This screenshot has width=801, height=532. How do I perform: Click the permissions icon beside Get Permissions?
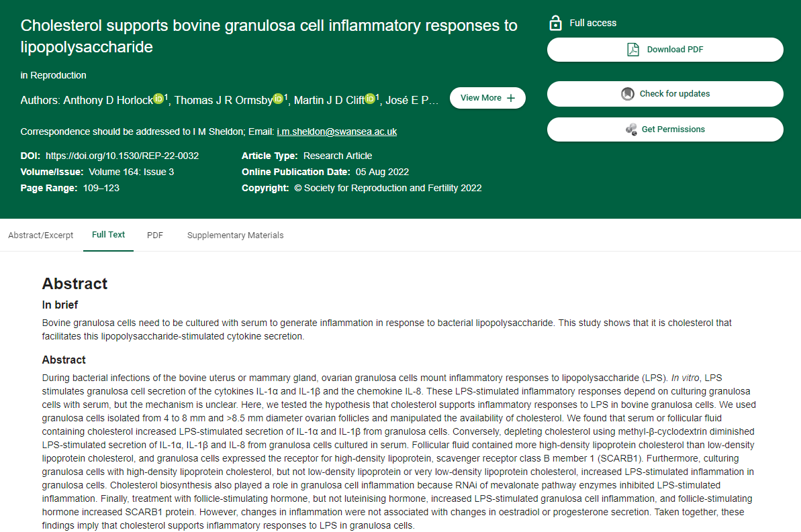[631, 129]
